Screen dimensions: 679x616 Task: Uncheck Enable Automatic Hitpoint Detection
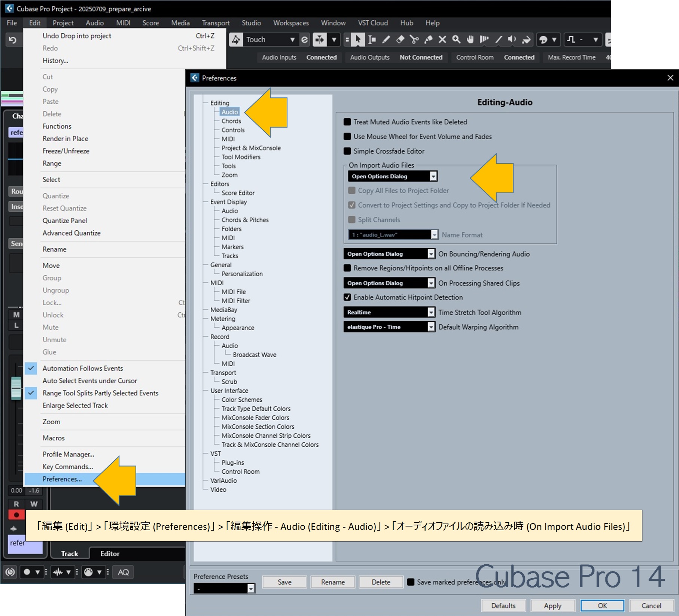(347, 297)
